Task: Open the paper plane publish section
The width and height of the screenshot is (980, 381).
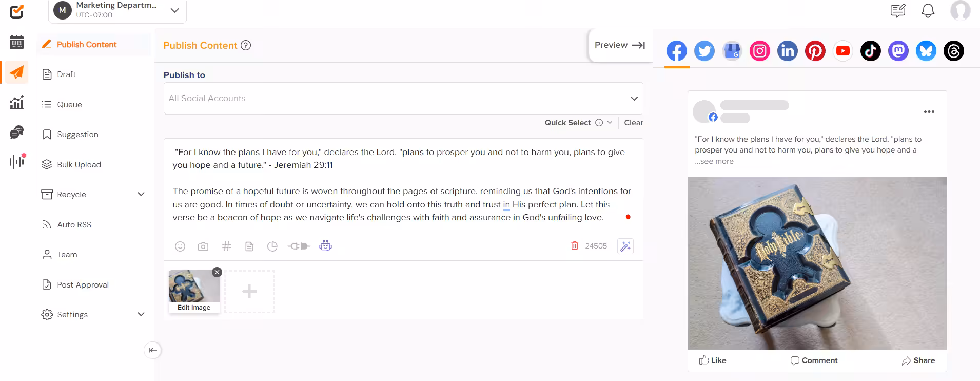Action: [16, 72]
